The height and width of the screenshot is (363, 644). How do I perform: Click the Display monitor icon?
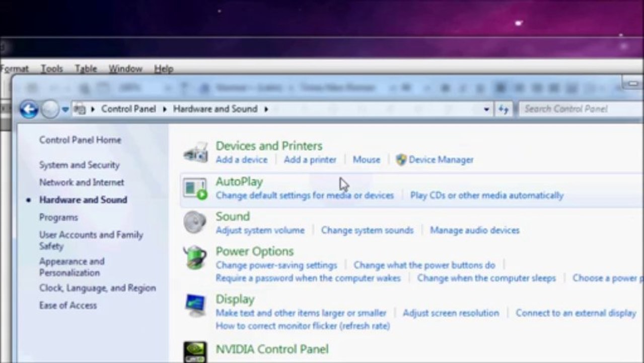click(195, 305)
